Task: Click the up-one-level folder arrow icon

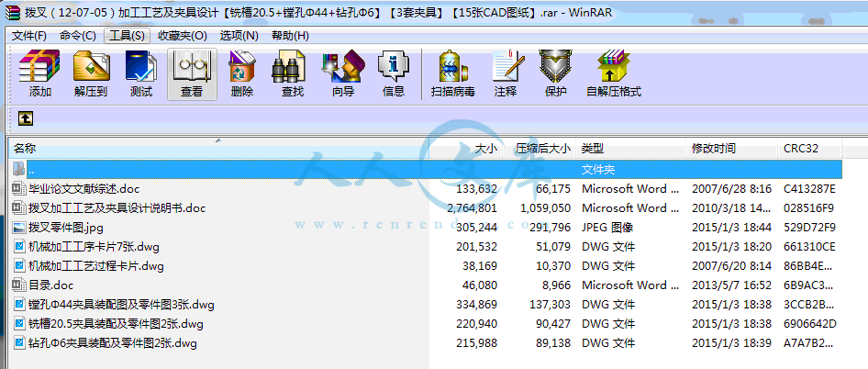Action: coord(26,118)
